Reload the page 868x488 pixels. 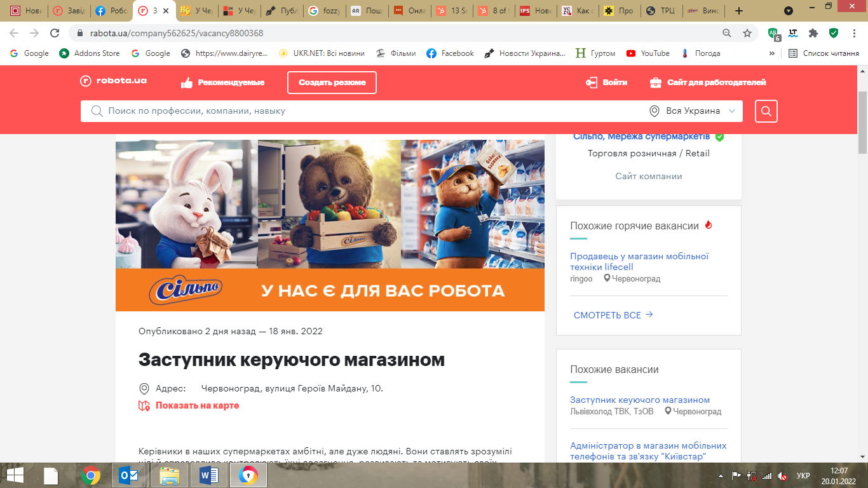pos(55,33)
